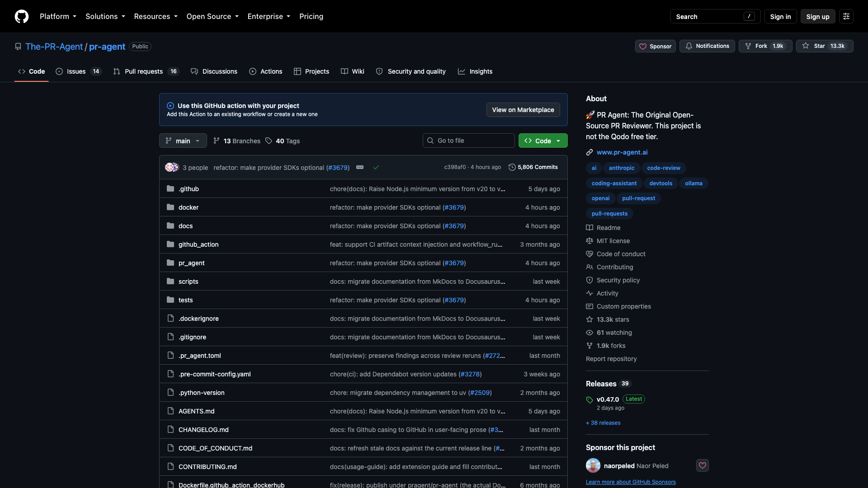Open Learn more about GitHub Sponsors

coord(631,482)
